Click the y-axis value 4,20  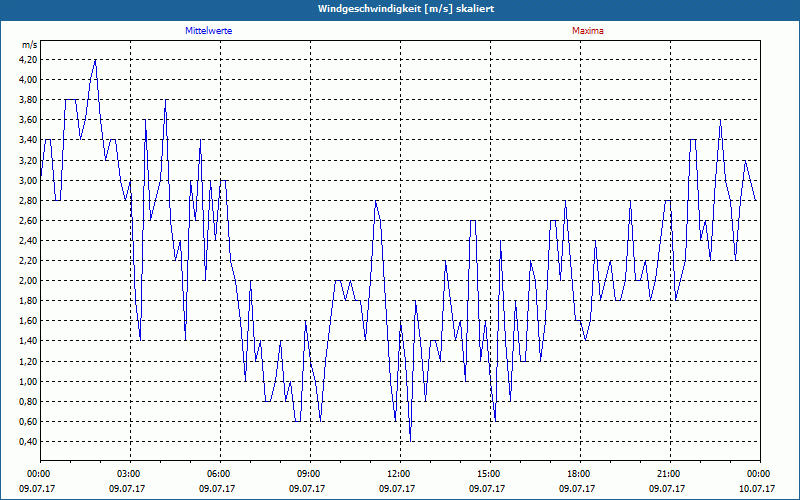click(x=28, y=60)
